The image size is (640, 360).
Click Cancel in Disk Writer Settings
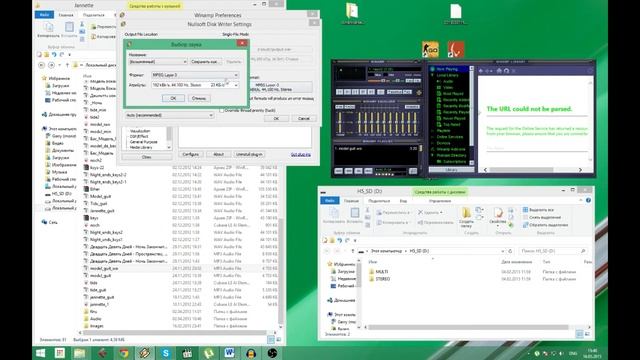(x=304, y=118)
